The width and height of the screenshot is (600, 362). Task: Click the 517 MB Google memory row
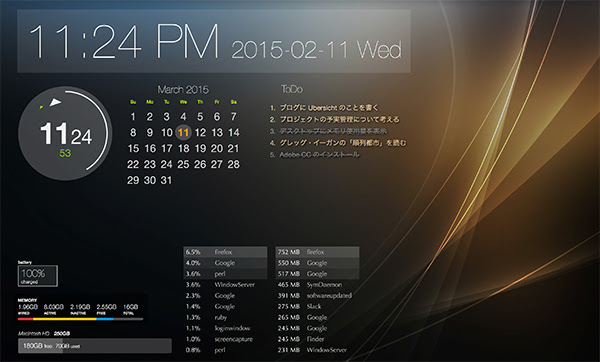(317, 274)
